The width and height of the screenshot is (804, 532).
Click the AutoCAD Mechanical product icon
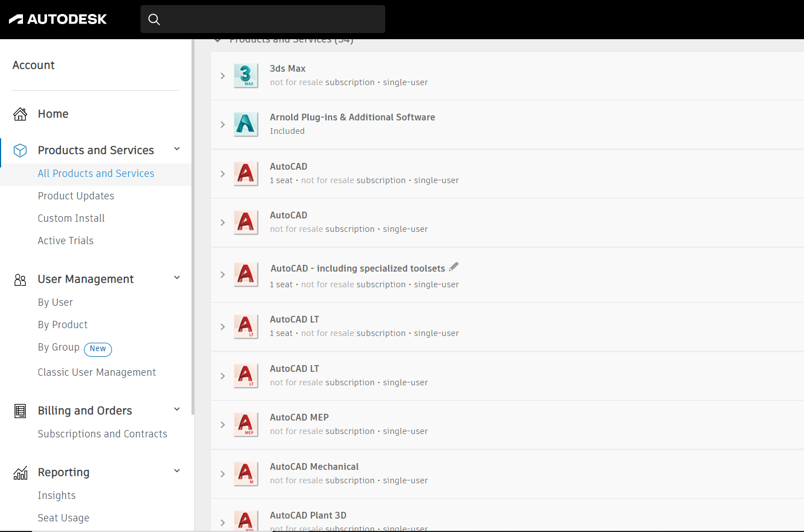point(246,474)
